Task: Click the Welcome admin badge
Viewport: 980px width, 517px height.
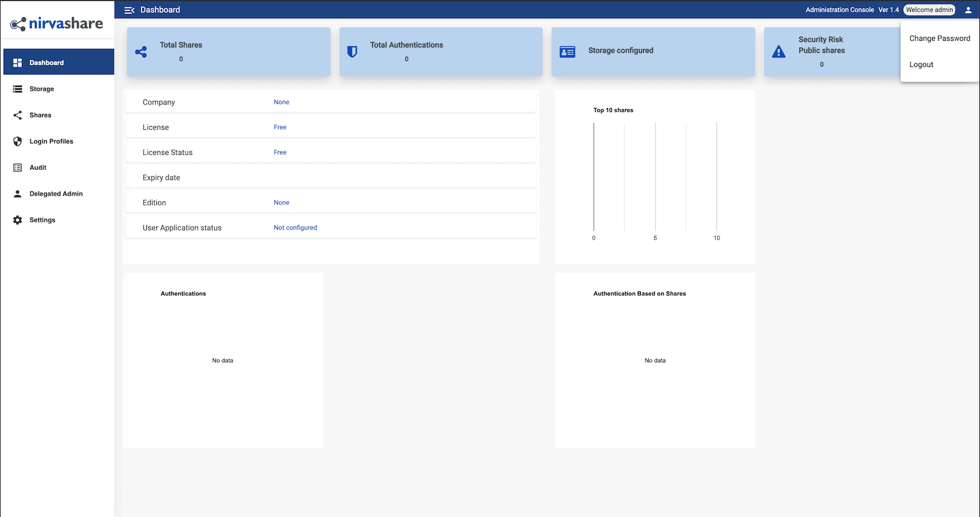Action: coord(929,10)
